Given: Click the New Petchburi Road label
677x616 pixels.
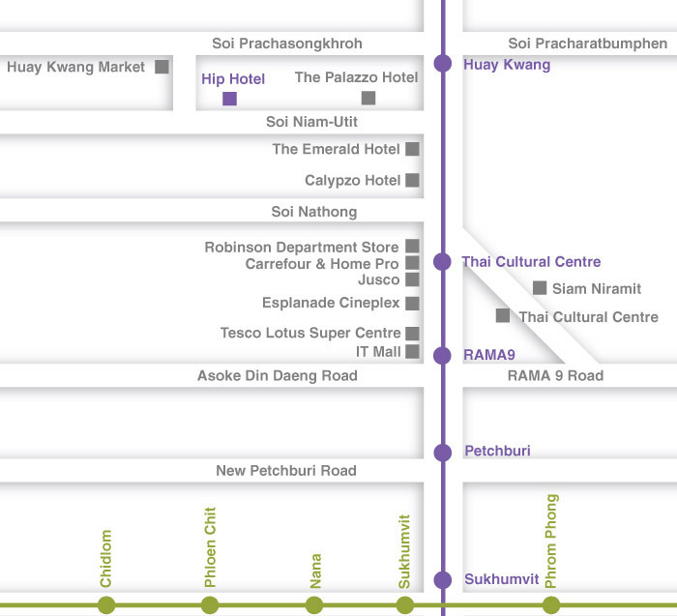Looking at the screenshot, I should click(286, 471).
